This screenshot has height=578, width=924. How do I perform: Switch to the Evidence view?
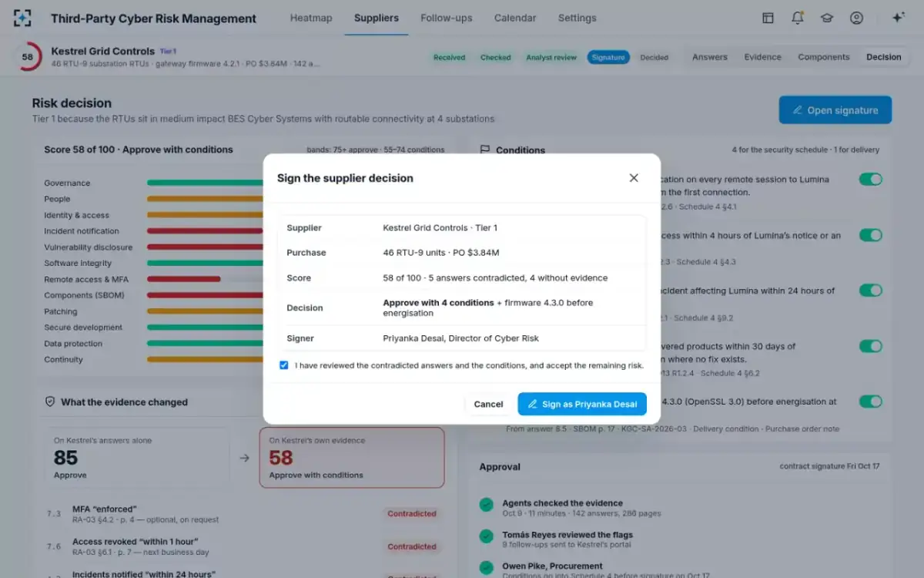pyautogui.click(x=762, y=57)
